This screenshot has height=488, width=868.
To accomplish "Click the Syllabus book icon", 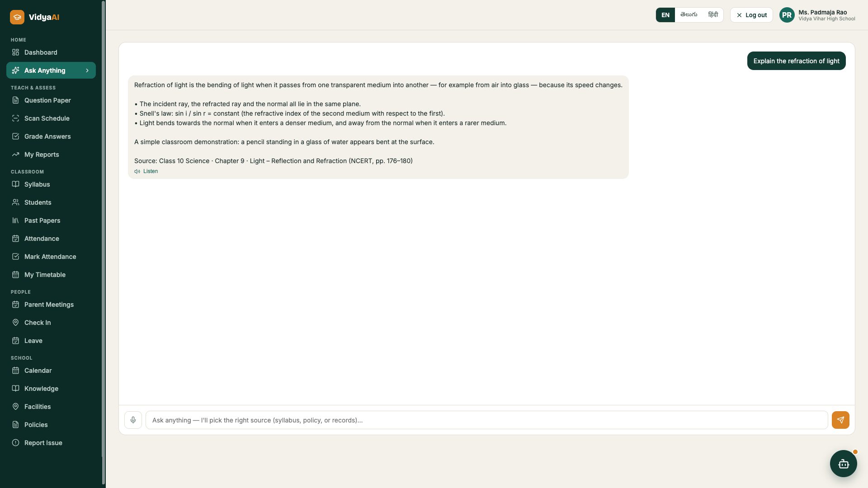I will pos(15,184).
